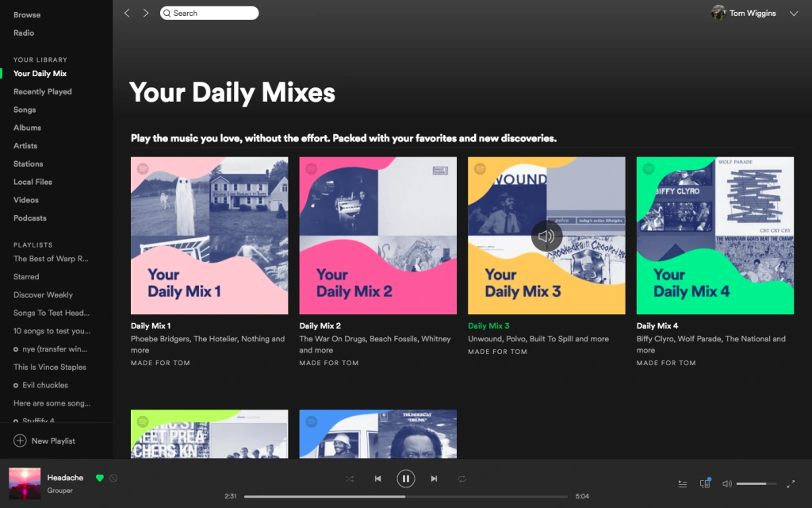Open the devices available icon
This screenshot has height=508, width=812.
[705, 483]
